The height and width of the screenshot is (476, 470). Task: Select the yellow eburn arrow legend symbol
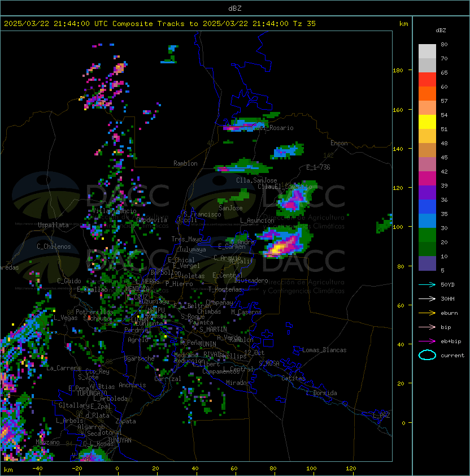click(x=427, y=313)
